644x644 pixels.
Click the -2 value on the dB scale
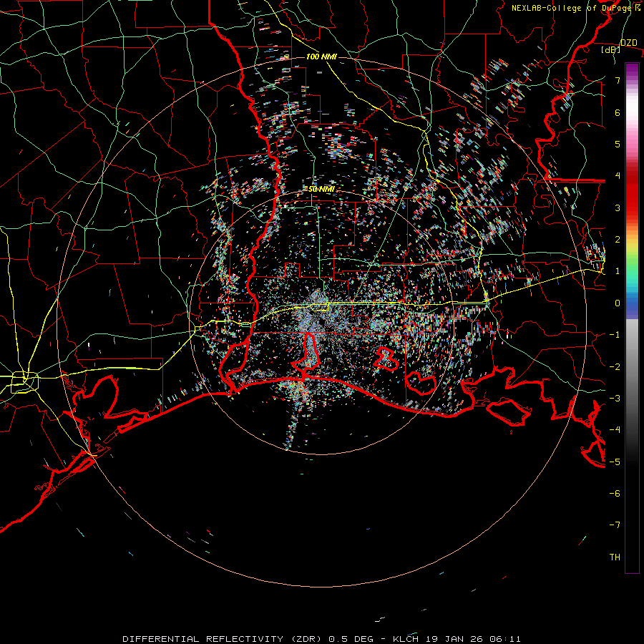click(x=615, y=366)
